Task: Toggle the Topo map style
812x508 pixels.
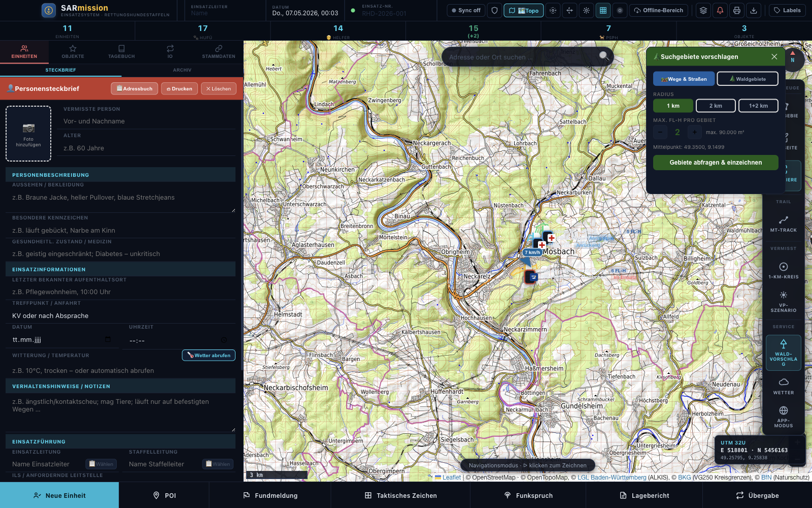Action: point(524,10)
